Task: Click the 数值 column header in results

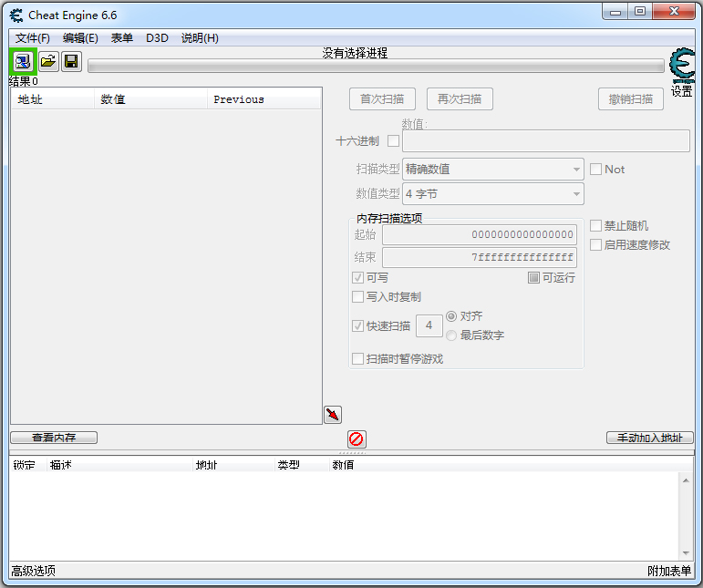Action: [150, 99]
